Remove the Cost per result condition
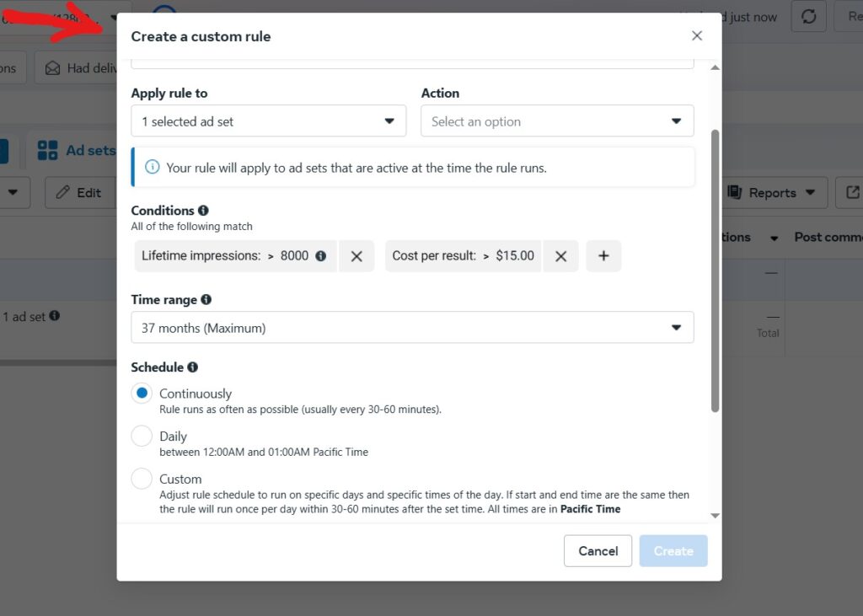Viewport: 863px width, 616px height. click(x=560, y=256)
